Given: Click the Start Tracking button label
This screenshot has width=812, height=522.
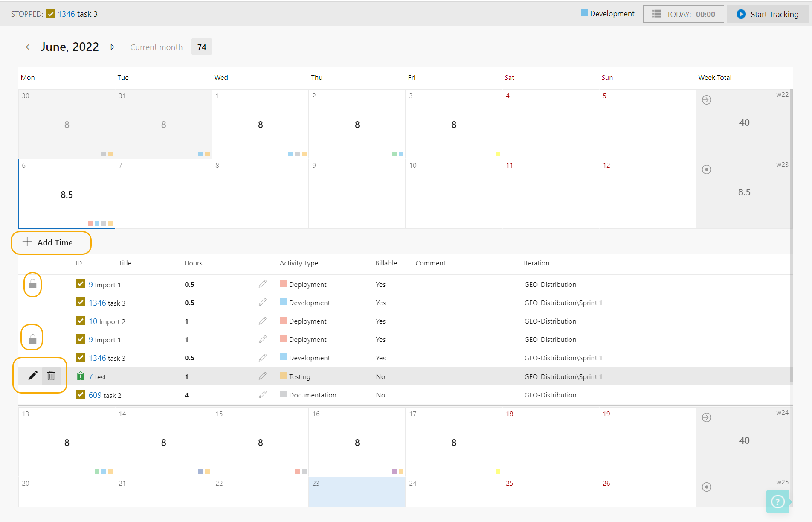Looking at the screenshot, I should pyautogui.click(x=774, y=14).
